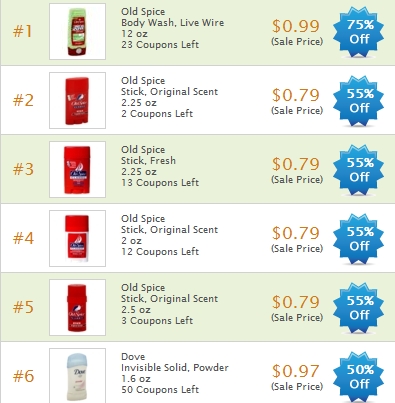Click the 2 Coupons Left text
This screenshot has width=395, height=403.
[157, 114]
